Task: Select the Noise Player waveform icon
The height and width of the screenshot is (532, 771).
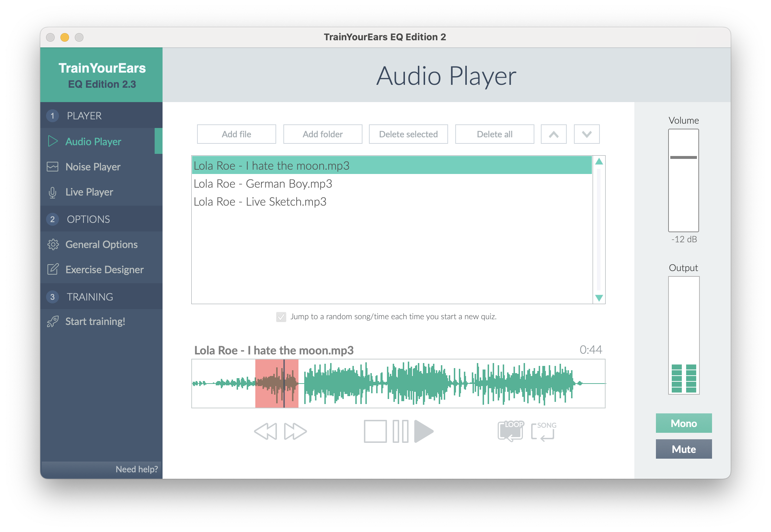Action: pos(53,166)
